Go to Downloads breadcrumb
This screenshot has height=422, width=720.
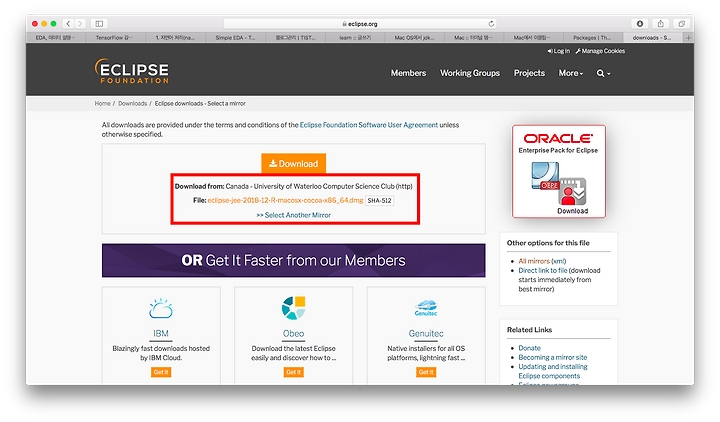point(132,104)
